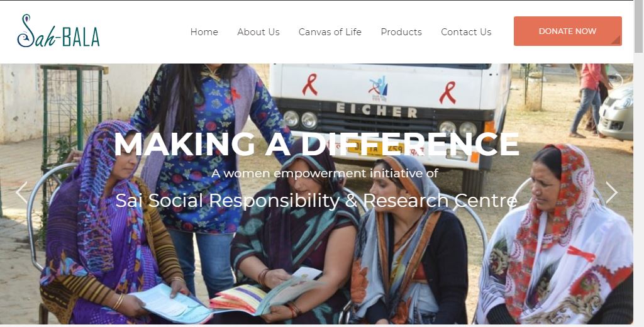Viewport: 644px width, 327px height.
Task: Click the DONATE NOW button
Action: click(568, 31)
